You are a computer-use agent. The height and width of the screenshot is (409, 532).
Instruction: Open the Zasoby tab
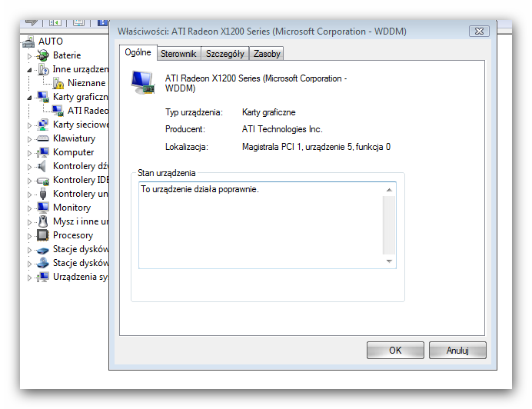click(267, 54)
